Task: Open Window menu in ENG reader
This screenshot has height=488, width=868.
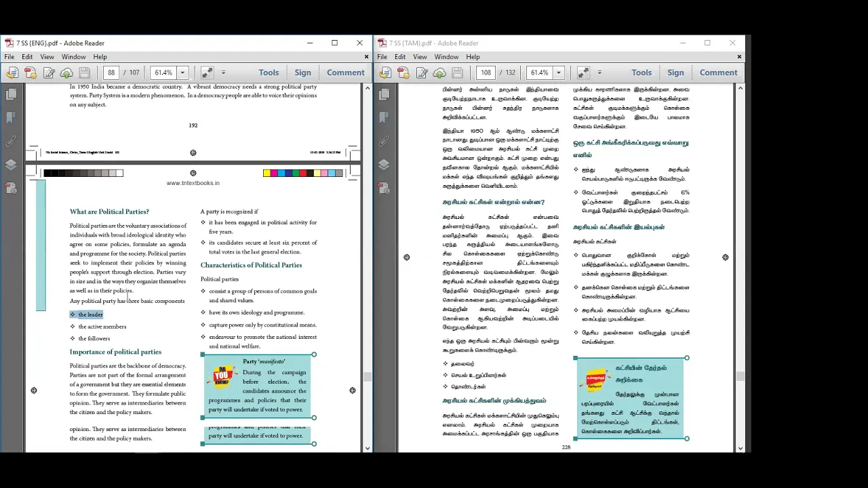Action: tap(73, 57)
